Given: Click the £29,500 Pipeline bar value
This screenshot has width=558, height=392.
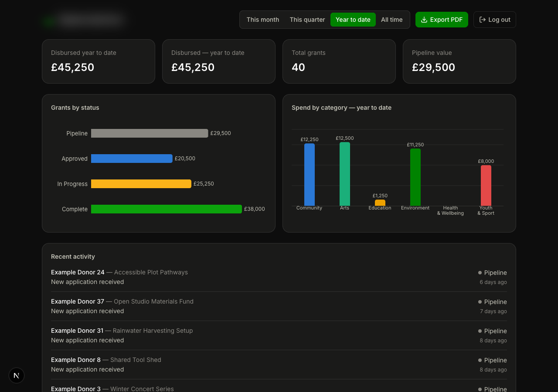Looking at the screenshot, I should point(221,133).
